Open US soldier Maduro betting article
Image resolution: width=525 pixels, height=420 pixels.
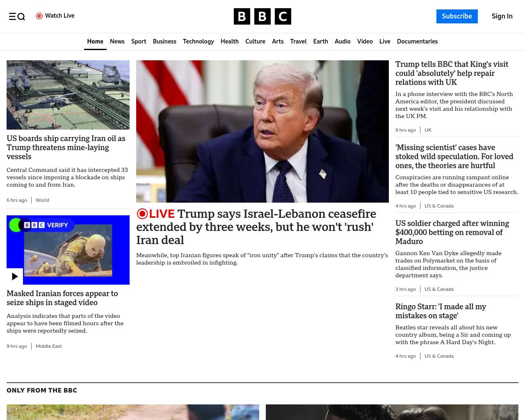point(452,232)
